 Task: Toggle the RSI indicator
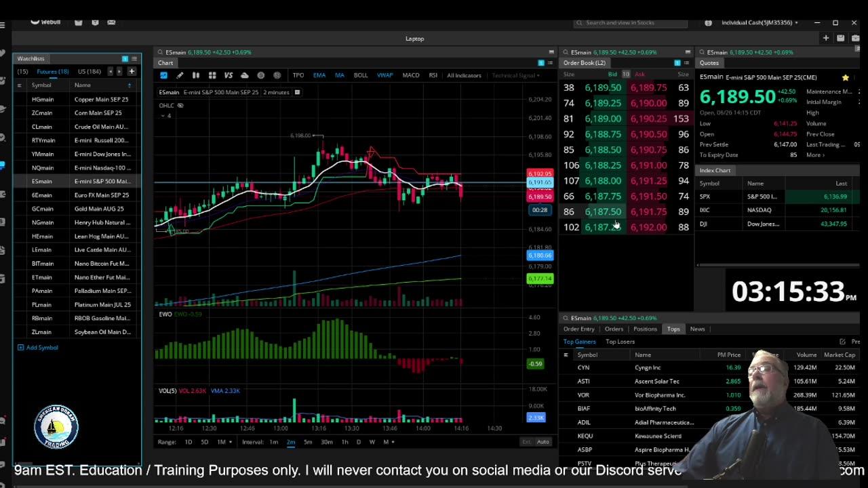coord(433,75)
